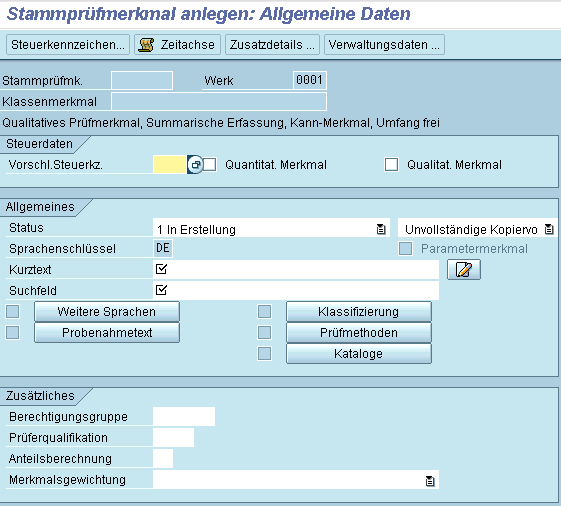Click the Probenahmetext button
This screenshot has width=561, height=506.
pyautogui.click(x=107, y=333)
